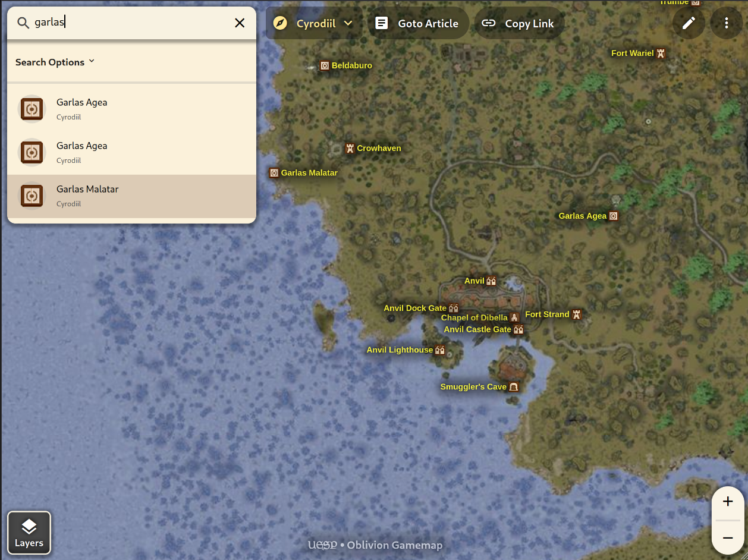Zoom in with the plus button
Screen dimensions: 748x560
[728, 502]
